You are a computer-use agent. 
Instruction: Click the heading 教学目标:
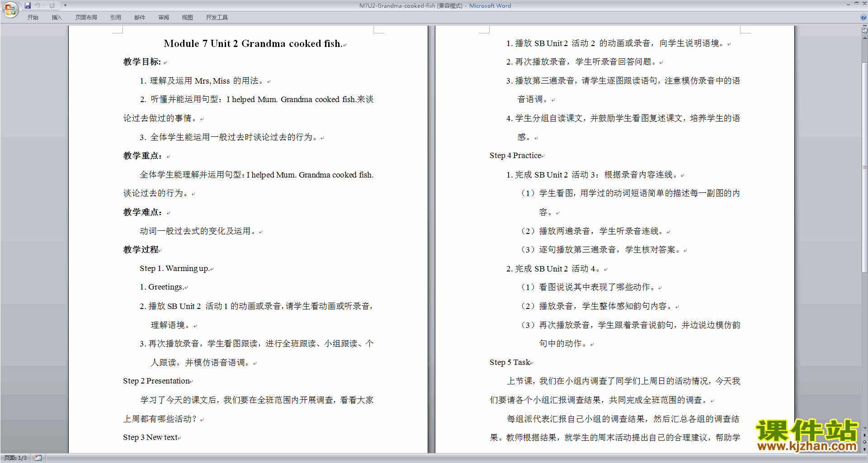(x=142, y=62)
